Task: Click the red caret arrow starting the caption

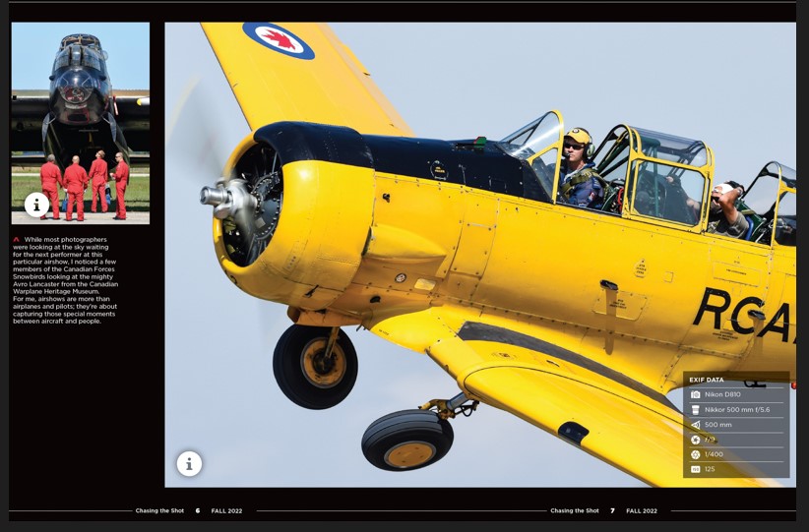Action: tap(16, 239)
